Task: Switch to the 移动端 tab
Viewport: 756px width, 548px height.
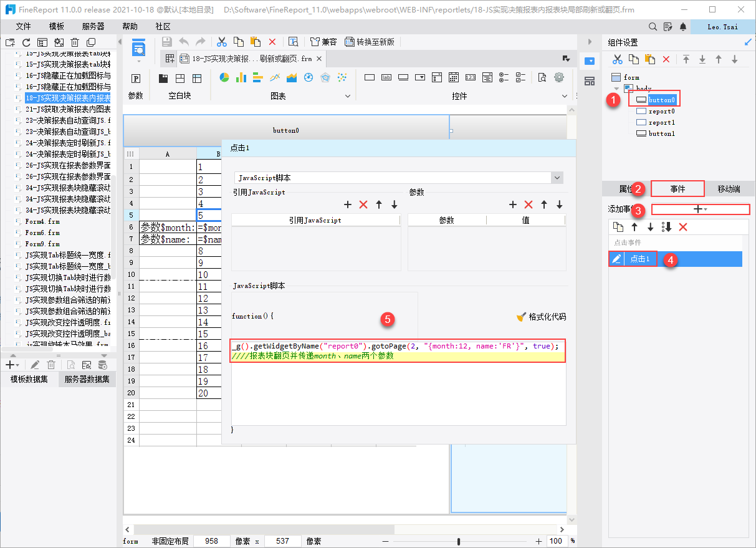Action: click(x=728, y=189)
